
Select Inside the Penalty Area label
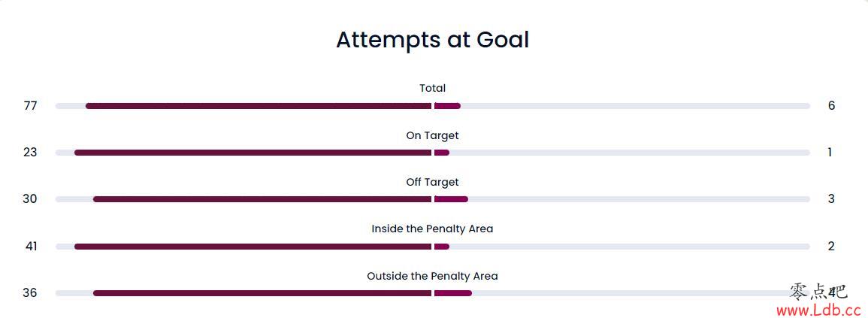pos(432,229)
